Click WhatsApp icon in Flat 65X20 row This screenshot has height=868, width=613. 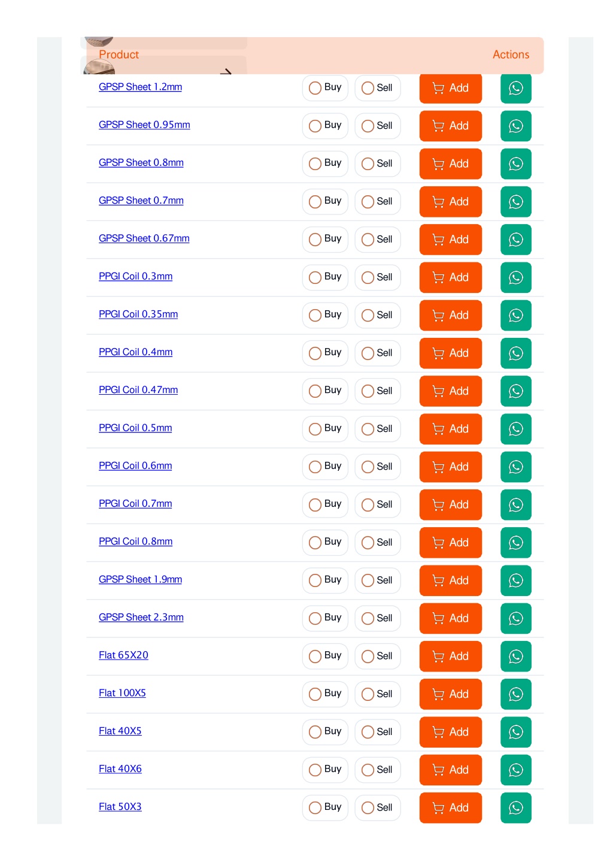[x=515, y=656]
